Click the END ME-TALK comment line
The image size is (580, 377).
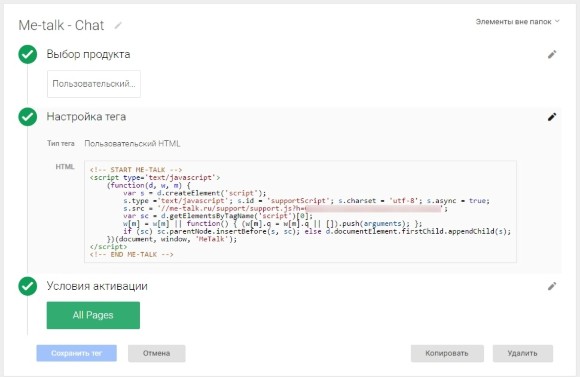[132, 255]
